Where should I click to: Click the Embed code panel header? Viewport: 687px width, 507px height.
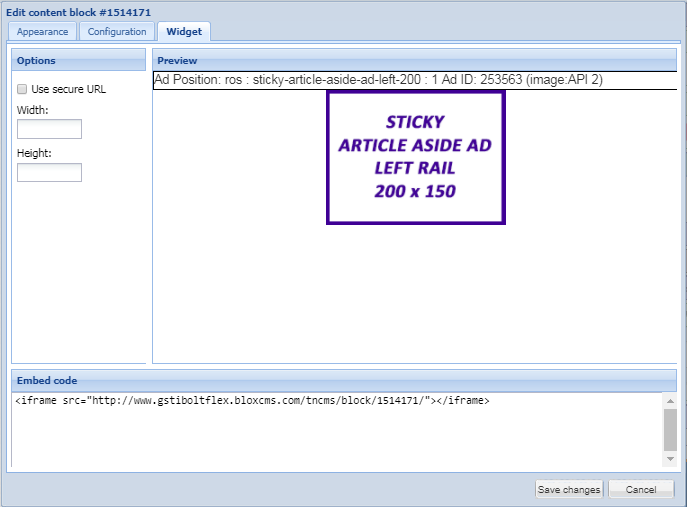point(344,380)
